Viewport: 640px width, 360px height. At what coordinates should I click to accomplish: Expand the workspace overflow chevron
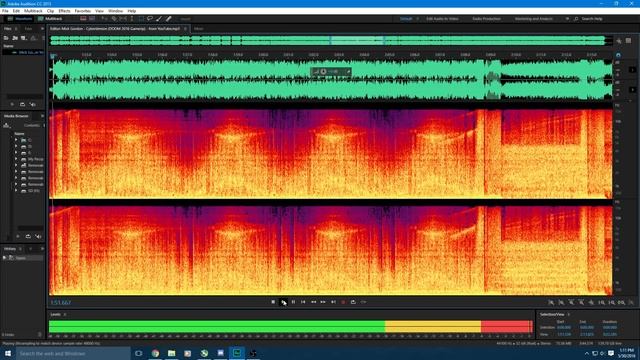(x=567, y=19)
